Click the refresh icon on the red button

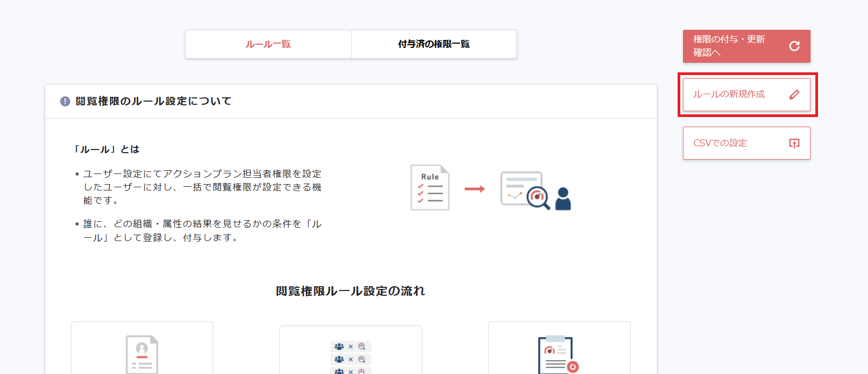coord(794,46)
